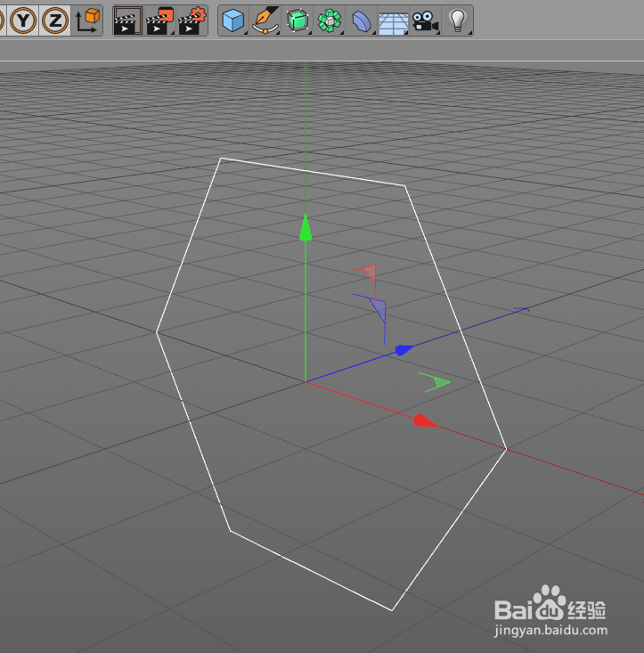
Task: Render to Picture Viewer
Action: pyautogui.click(x=160, y=20)
